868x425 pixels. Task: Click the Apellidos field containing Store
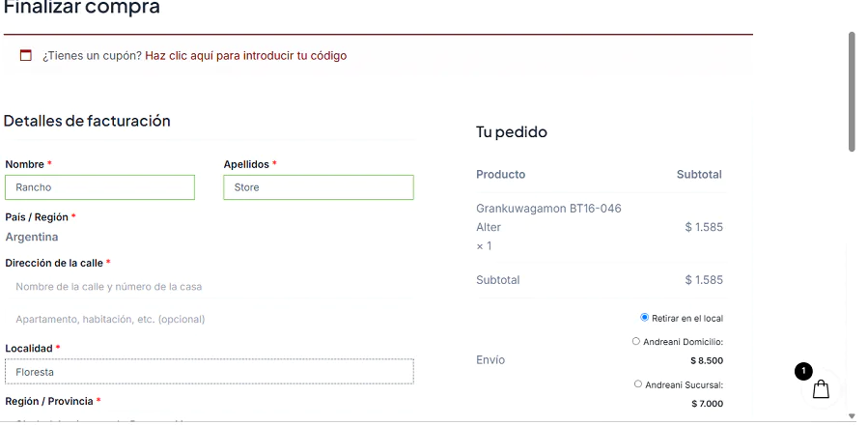point(319,187)
